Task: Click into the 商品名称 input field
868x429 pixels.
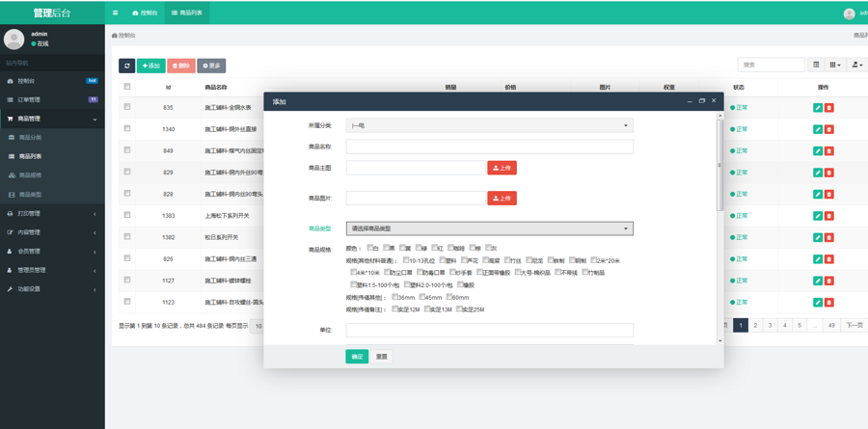Action: (x=489, y=147)
